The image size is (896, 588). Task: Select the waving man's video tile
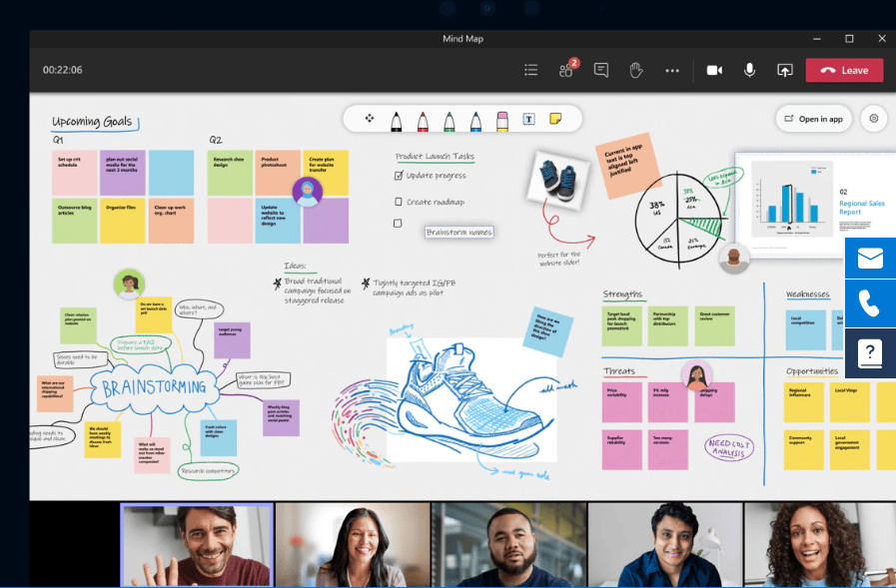coord(197,545)
